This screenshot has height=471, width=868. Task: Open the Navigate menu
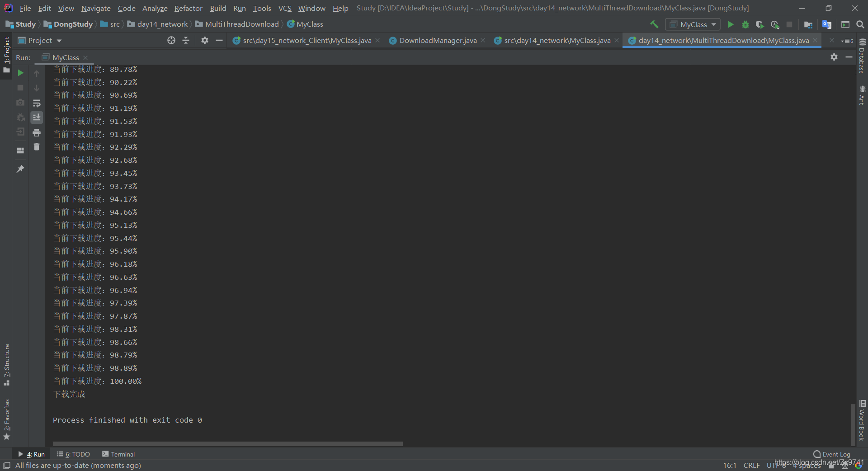click(96, 8)
